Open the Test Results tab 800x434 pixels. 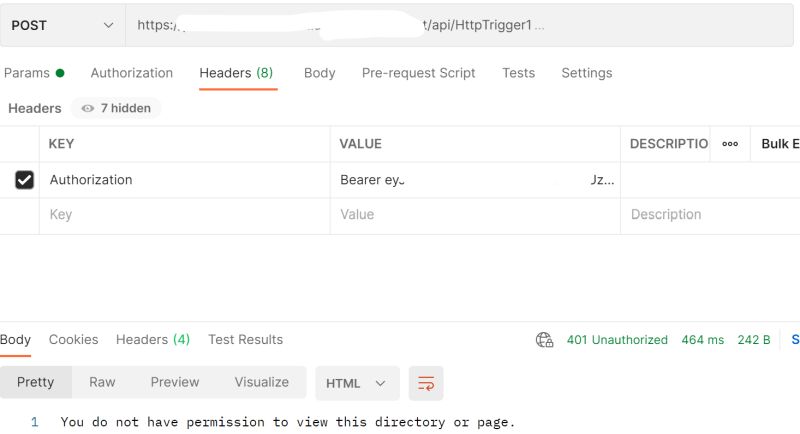[x=245, y=340]
